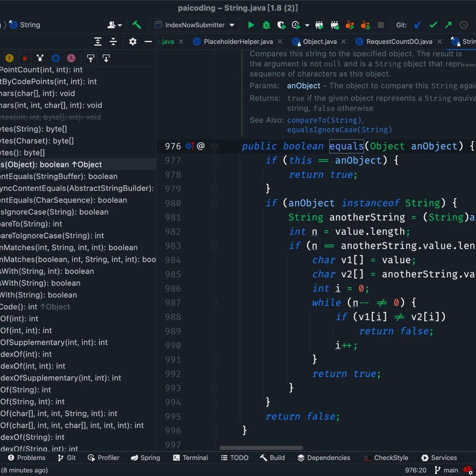Toggle Show Anonymous Classes blue circle filter
This screenshot has height=476, width=476.
[x=56, y=58]
